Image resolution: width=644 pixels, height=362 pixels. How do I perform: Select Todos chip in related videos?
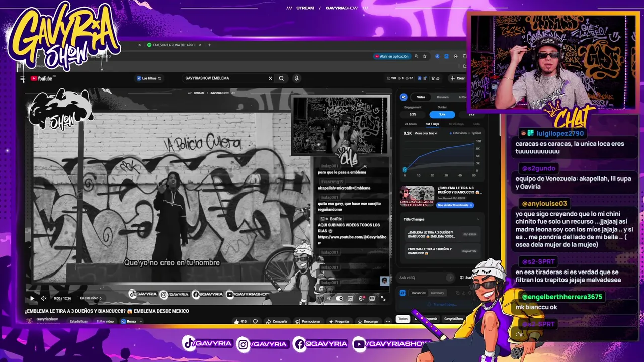[403, 319]
